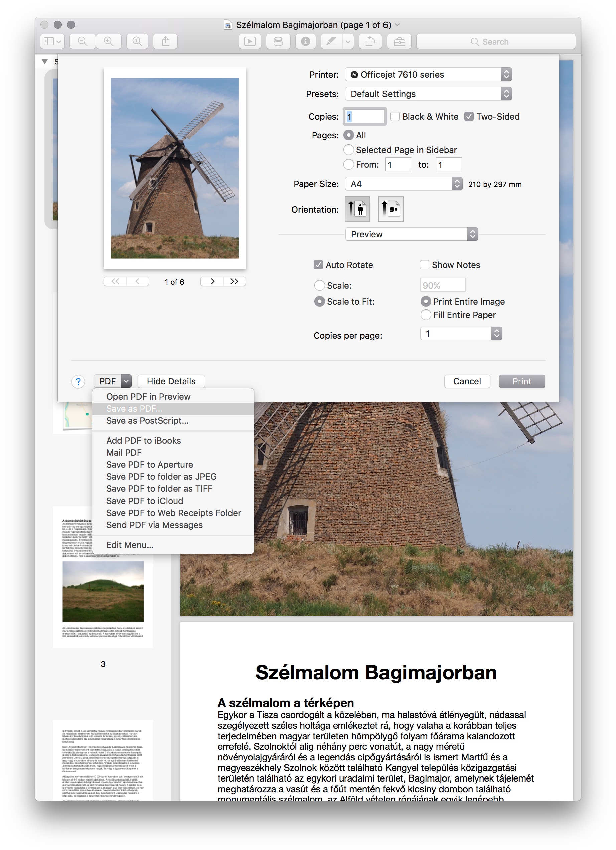Click the PDF dropdown button

[112, 382]
